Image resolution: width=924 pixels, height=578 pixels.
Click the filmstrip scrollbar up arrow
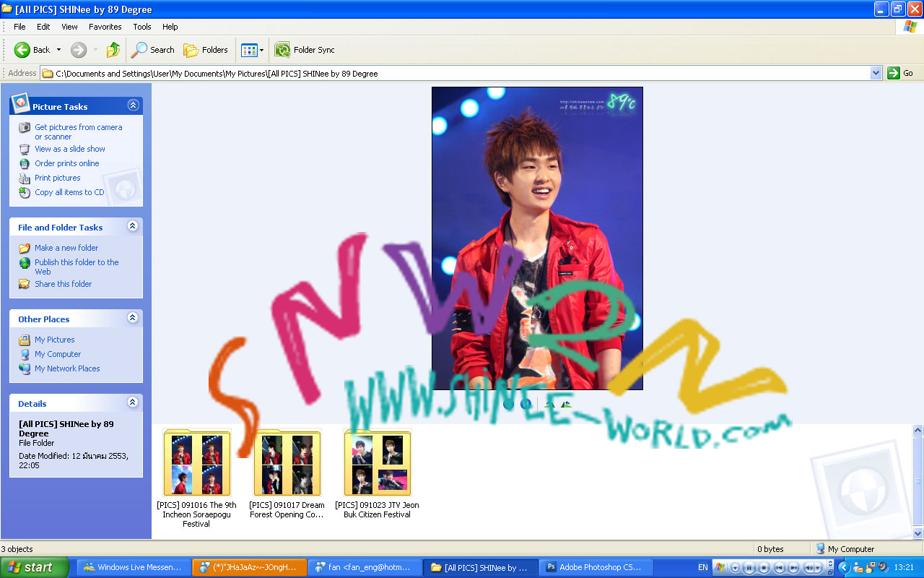point(918,430)
